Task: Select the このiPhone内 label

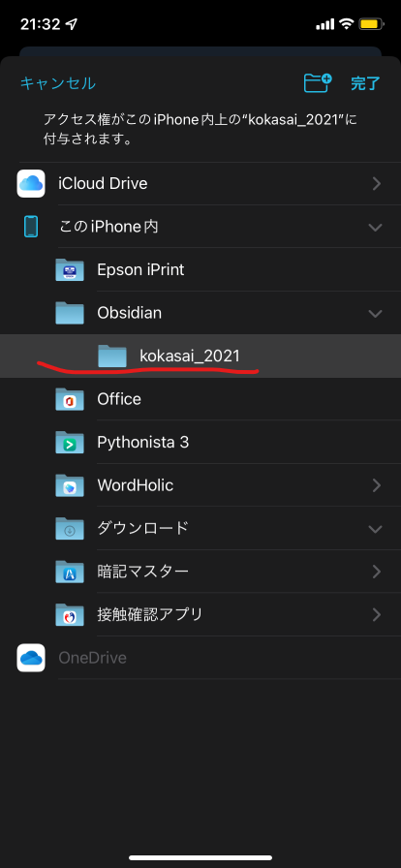Action: (108, 227)
